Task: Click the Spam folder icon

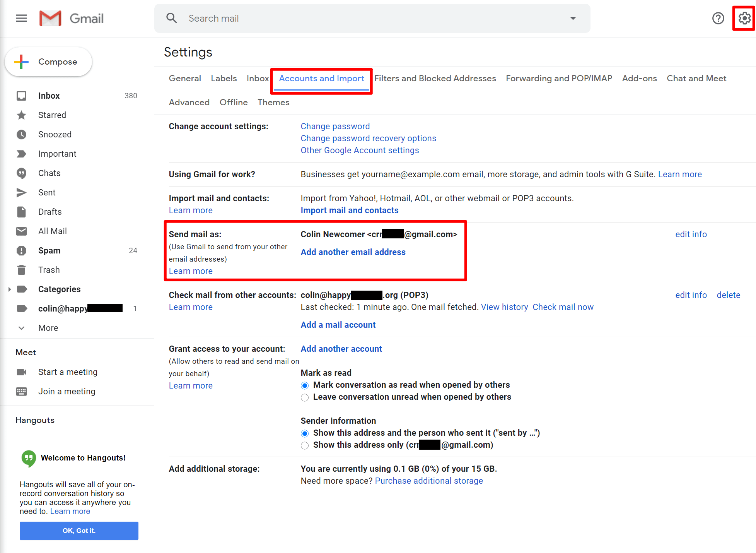Action: tap(22, 250)
